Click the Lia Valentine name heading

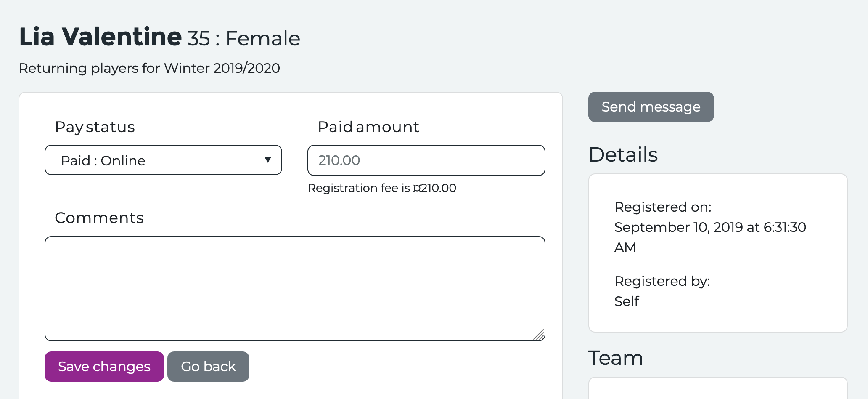[100, 37]
